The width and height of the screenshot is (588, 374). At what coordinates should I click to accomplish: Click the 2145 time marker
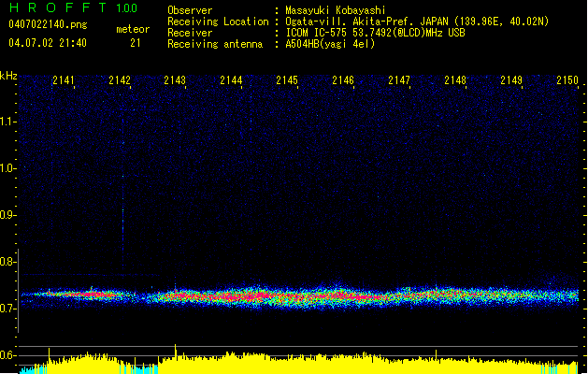[x=287, y=81]
